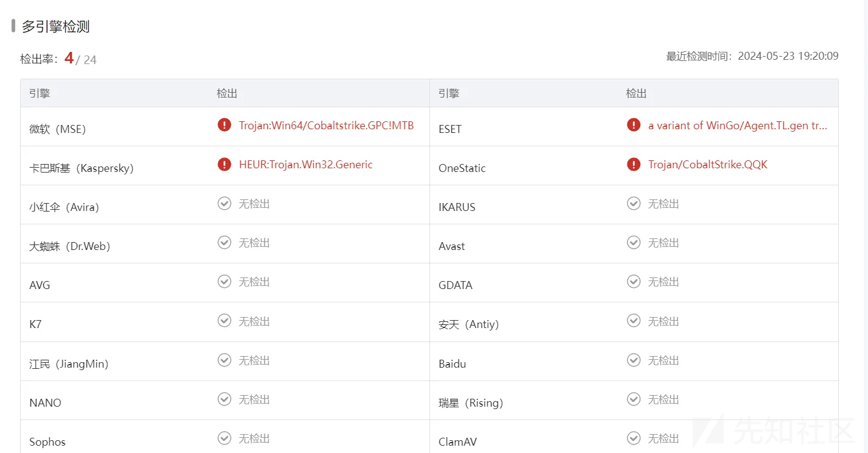Click the 安天 (Antiy) engine name
The width and height of the screenshot is (868, 453).
pos(469,324)
